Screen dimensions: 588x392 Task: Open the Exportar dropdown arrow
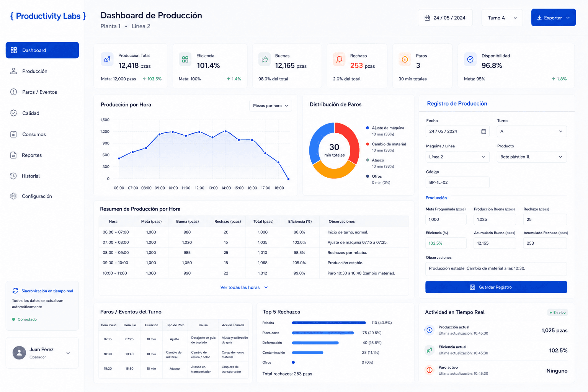(568, 18)
